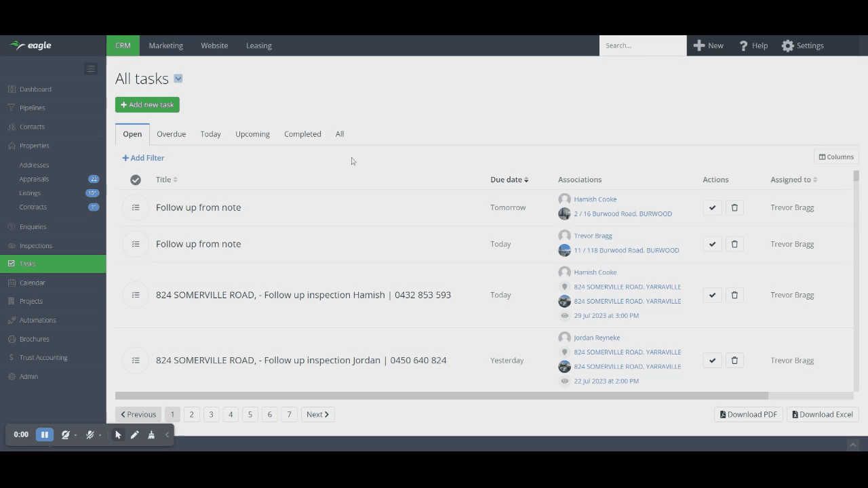The width and height of the screenshot is (868, 488).
Task: Collapse the sidebar with the hamburger icon
Action: pyautogui.click(x=91, y=68)
